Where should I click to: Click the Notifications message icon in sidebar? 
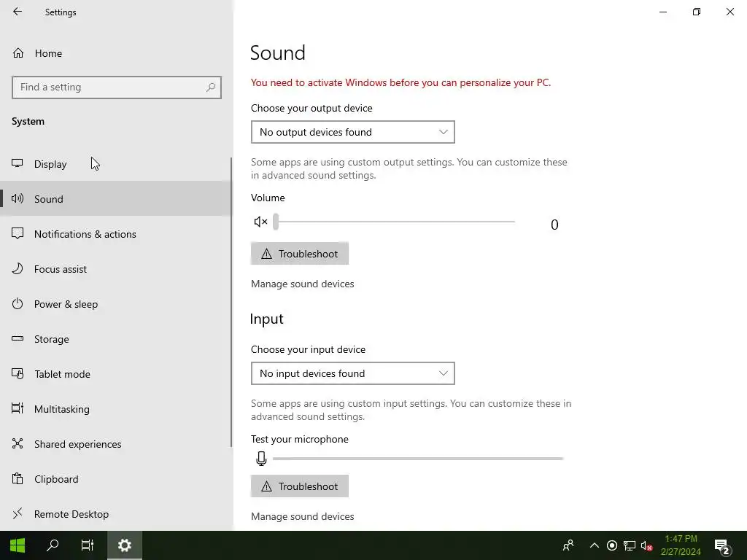click(18, 233)
